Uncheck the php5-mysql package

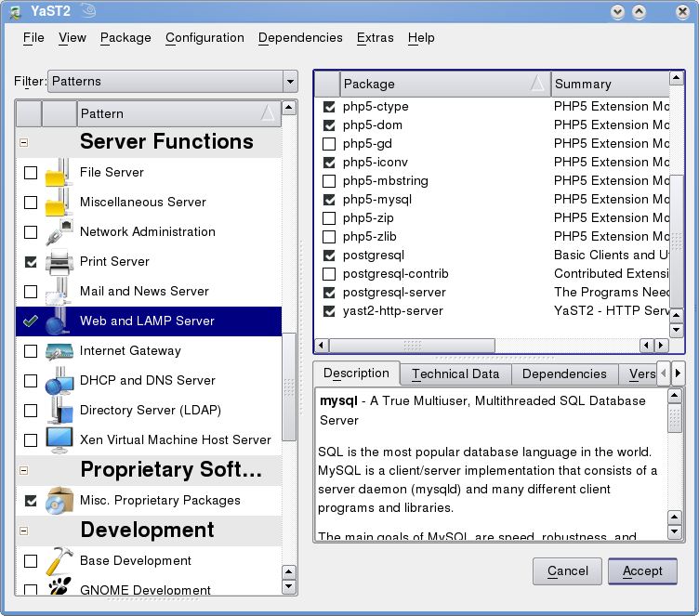click(329, 200)
